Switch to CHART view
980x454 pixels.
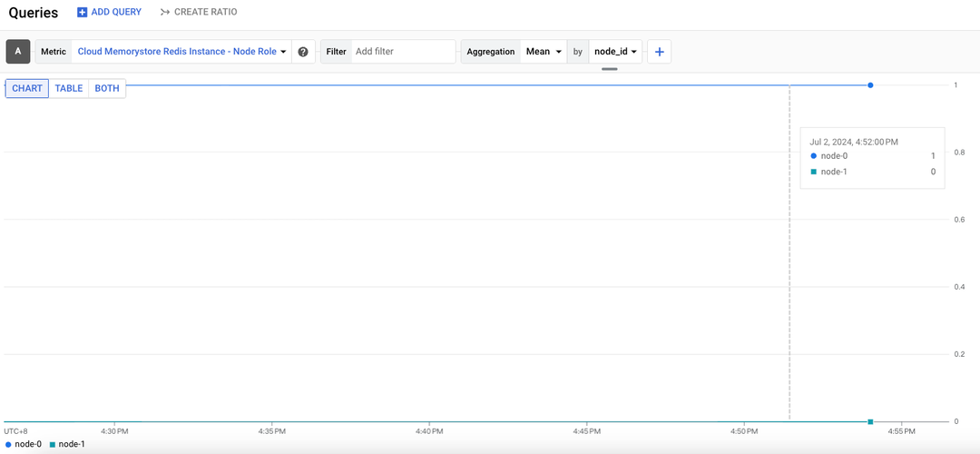click(x=27, y=88)
